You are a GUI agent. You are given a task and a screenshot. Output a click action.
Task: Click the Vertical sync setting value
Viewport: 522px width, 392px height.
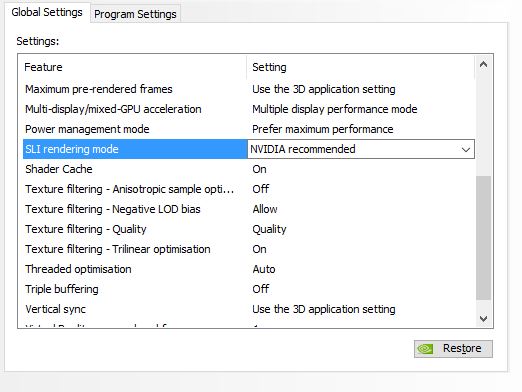324,309
